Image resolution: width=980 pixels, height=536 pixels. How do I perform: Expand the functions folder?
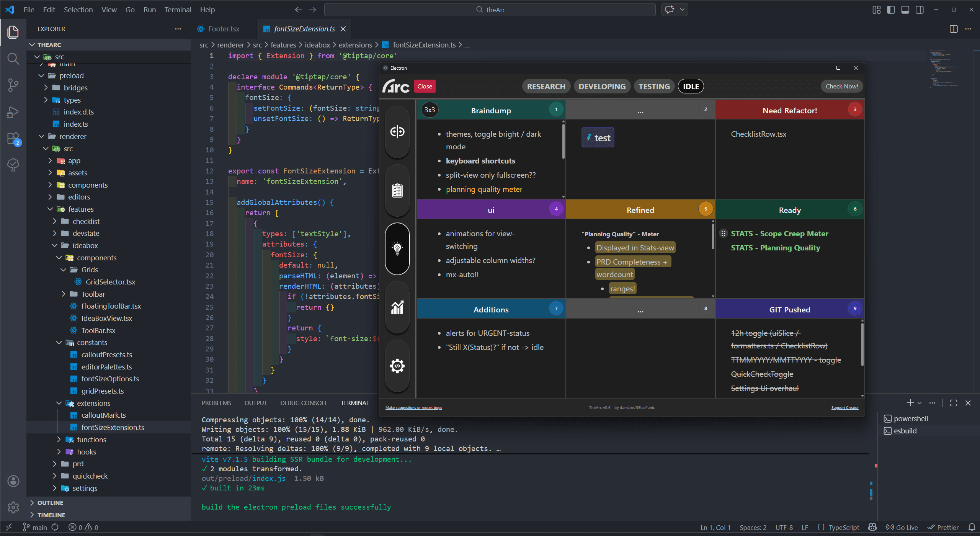coord(91,440)
